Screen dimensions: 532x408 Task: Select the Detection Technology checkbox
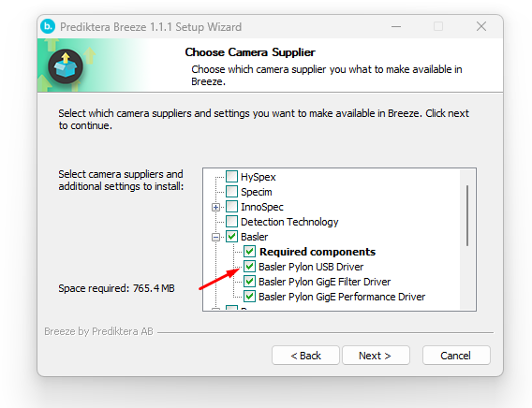231,221
